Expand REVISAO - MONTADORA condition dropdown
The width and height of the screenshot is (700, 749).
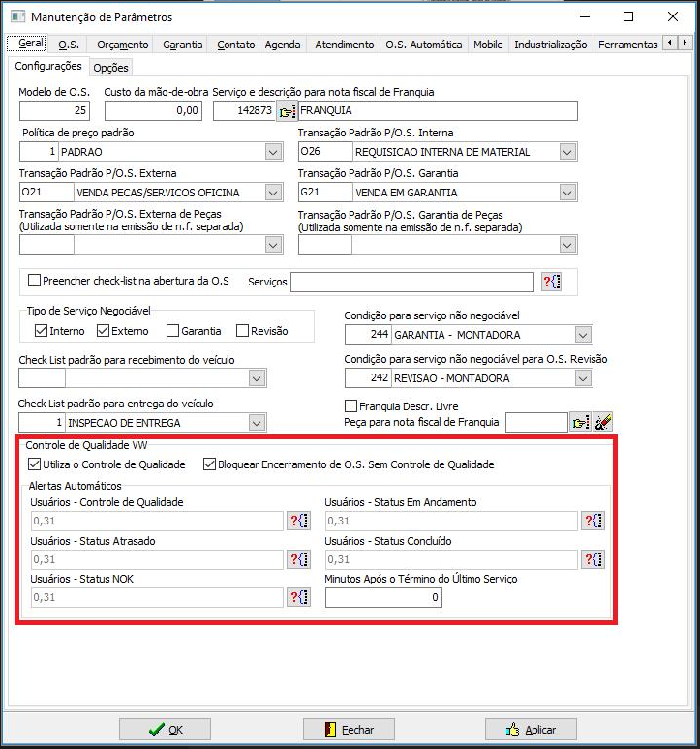583,378
